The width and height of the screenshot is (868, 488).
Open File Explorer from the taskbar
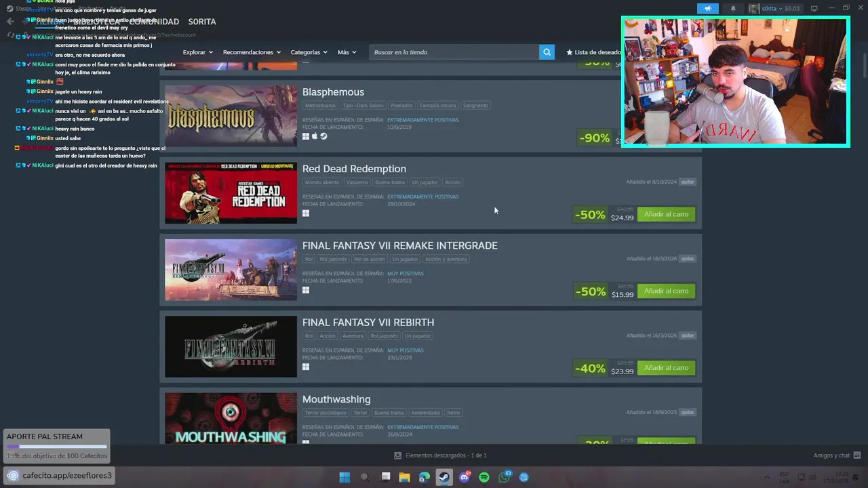pyautogui.click(x=404, y=477)
